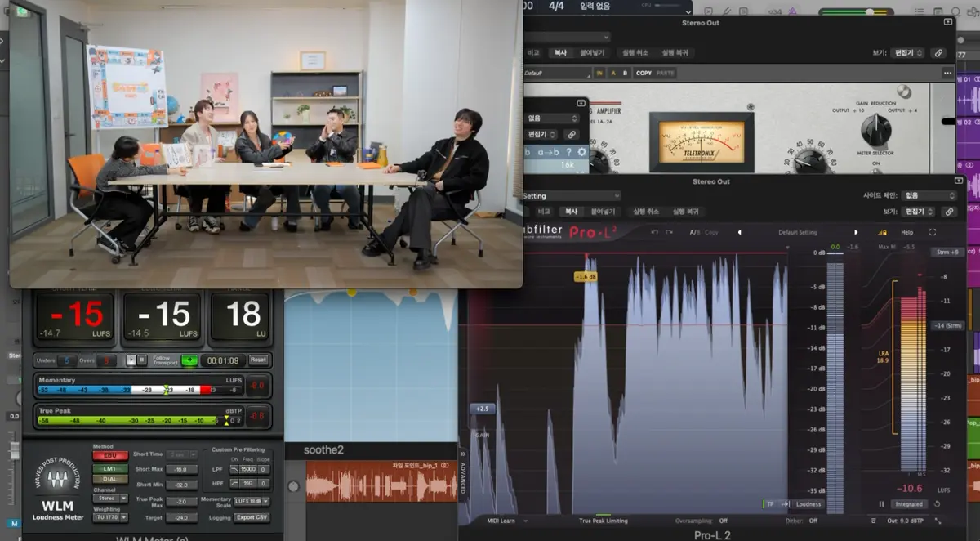
Task: Select preset slot B in LA-2A toolbar
Action: 626,73
